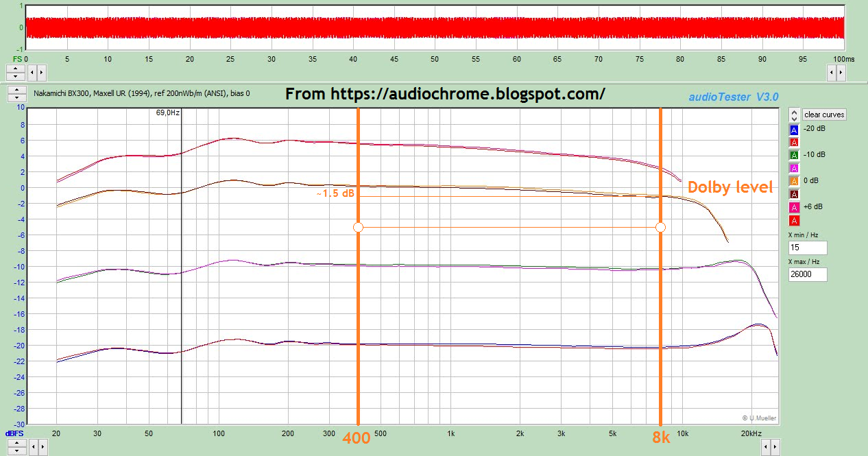Click up arrow left of the Nakamichi BX300 title
Image resolution: width=868 pixels, height=456 pixels.
click(16, 90)
